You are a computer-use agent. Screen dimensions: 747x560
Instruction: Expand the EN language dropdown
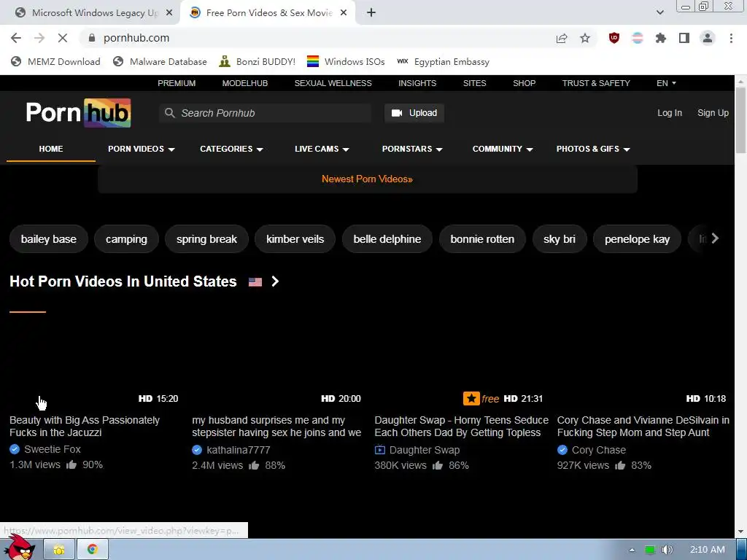point(667,83)
